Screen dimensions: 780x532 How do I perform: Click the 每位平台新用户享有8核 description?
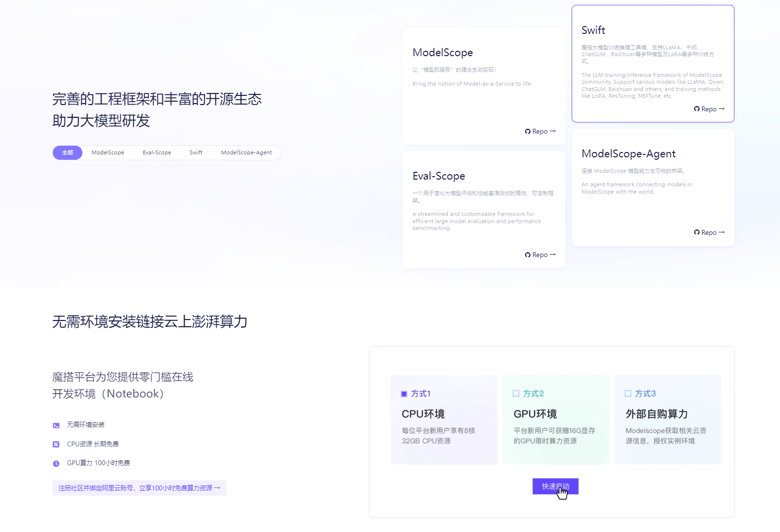pyautogui.click(x=438, y=436)
